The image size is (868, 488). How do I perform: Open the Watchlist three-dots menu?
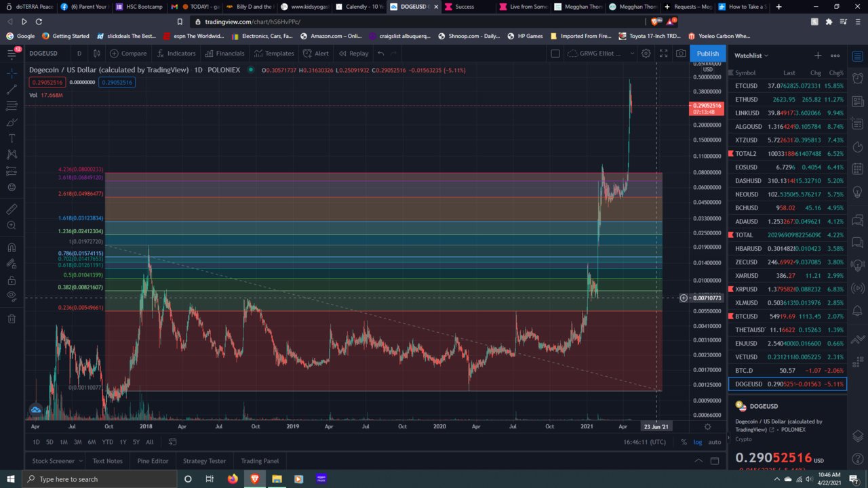pos(835,56)
